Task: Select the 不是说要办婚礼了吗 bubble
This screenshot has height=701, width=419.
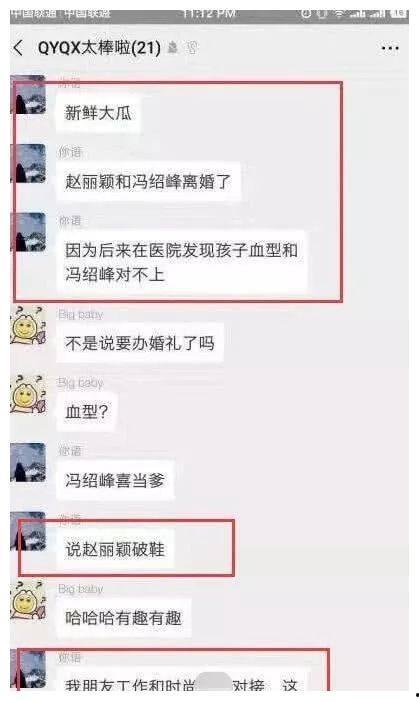Action: point(140,343)
